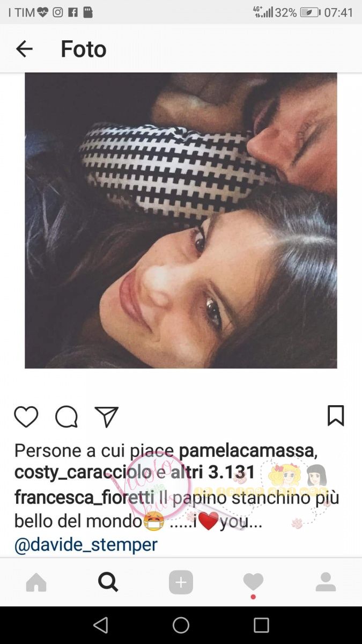
Task: Tap the post photo
Action: [181, 221]
